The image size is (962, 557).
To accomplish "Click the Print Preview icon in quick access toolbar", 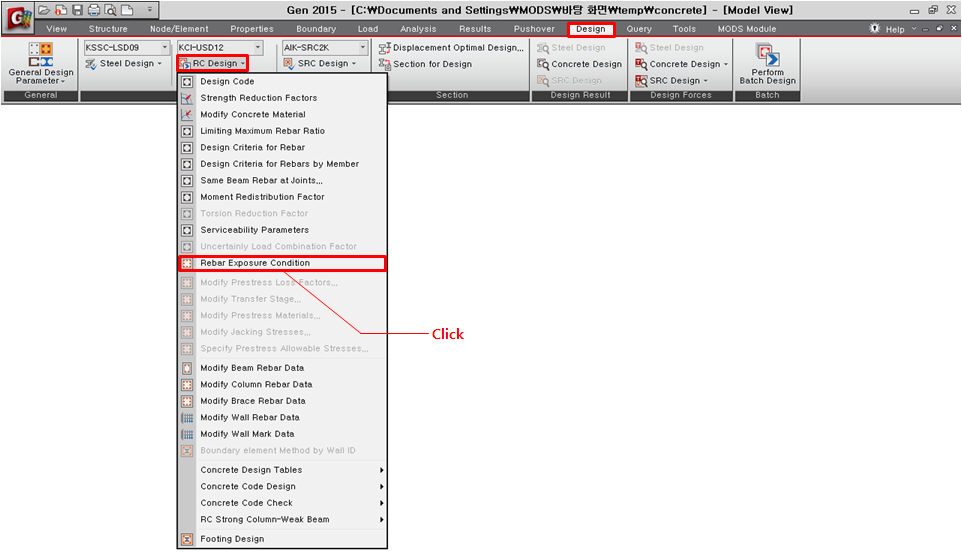I will click(x=110, y=10).
